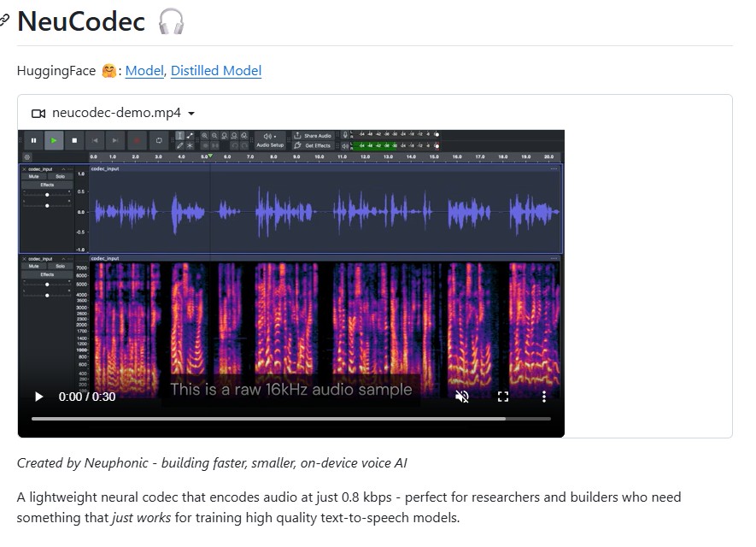Click the green Play button in Audacity toolbar
Screen dimensions: 756x547
coord(53,140)
